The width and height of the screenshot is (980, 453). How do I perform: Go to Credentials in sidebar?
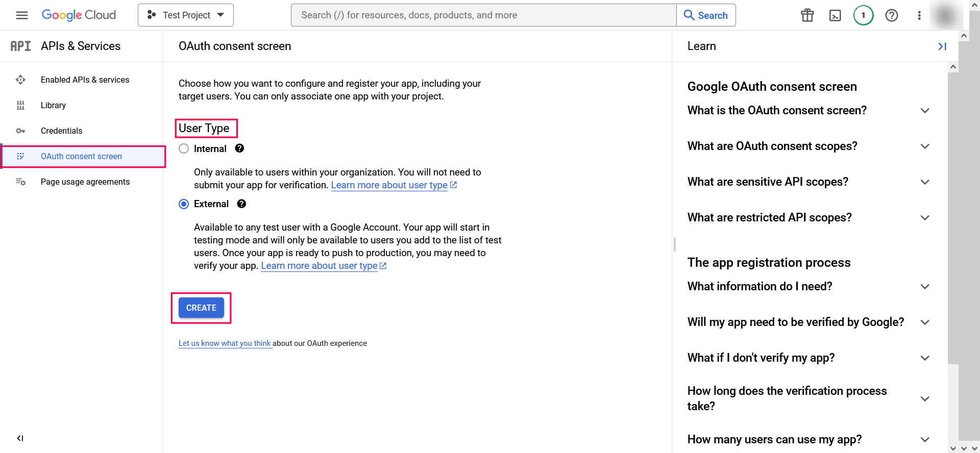click(61, 131)
